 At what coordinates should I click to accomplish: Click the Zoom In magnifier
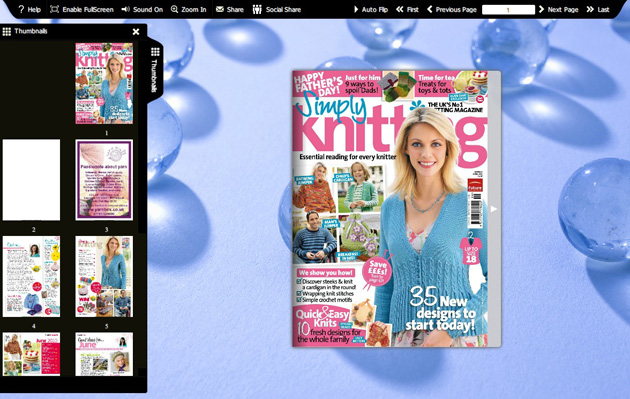click(x=188, y=9)
